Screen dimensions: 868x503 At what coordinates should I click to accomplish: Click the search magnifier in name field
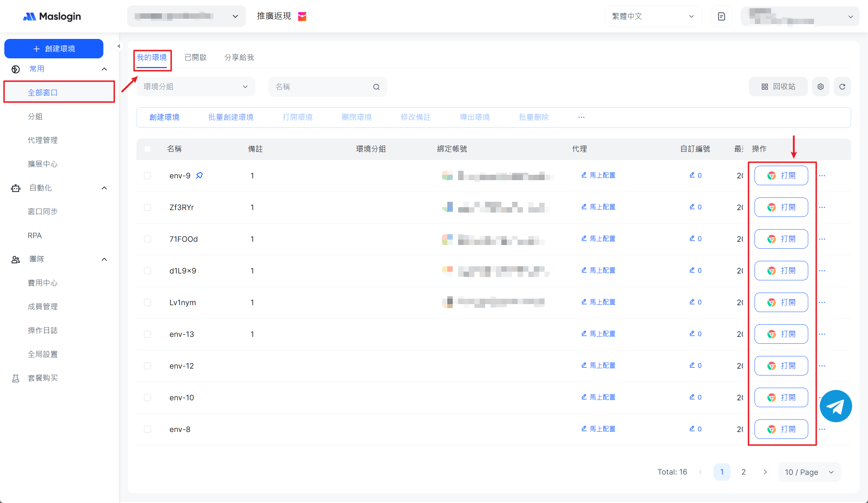coord(376,87)
